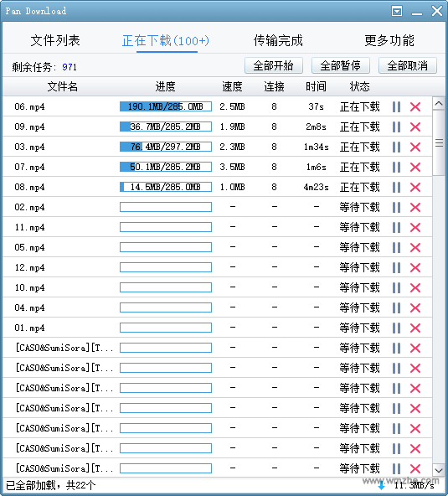
Task: Open the title bar dropdown menu icon
Action: click(x=397, y=12)
